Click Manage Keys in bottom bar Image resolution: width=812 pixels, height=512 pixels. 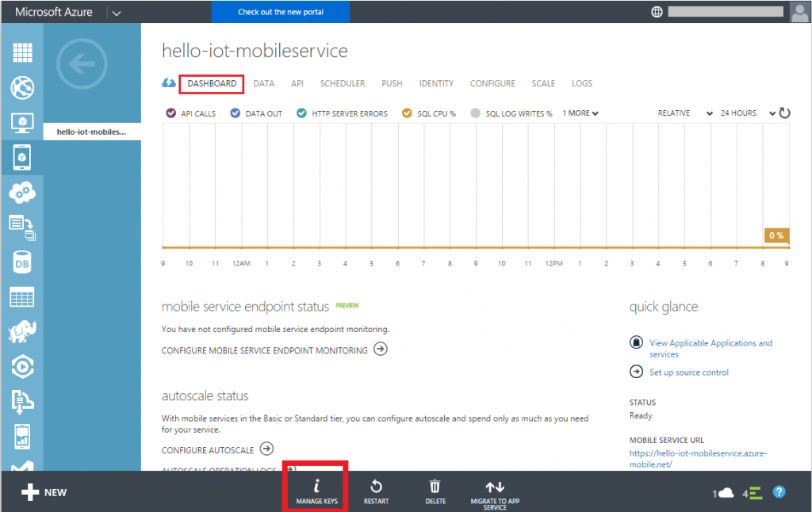(x=316, y=491)
